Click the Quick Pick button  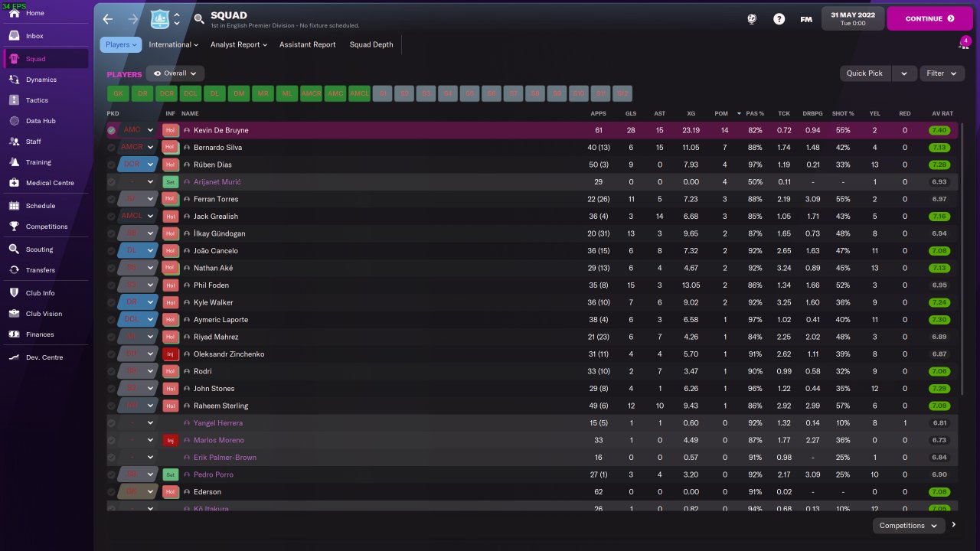click(x=865, y=73)
